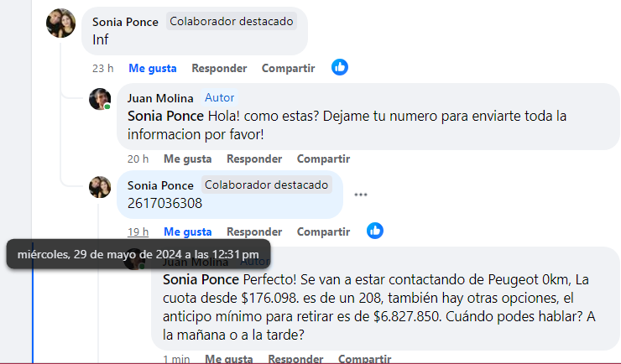Open Juan Molina name link with Autor badge
The height and width of the screenshot is (364, 621).
coord(160,98)
